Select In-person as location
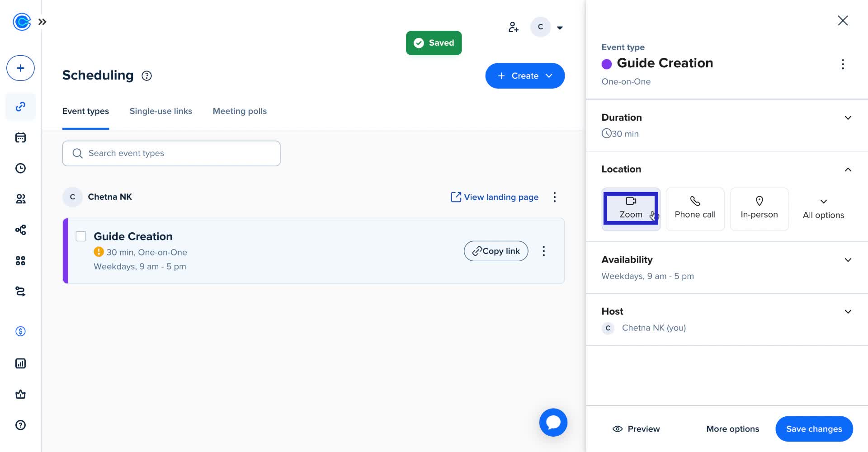 [x=759, y=209]
